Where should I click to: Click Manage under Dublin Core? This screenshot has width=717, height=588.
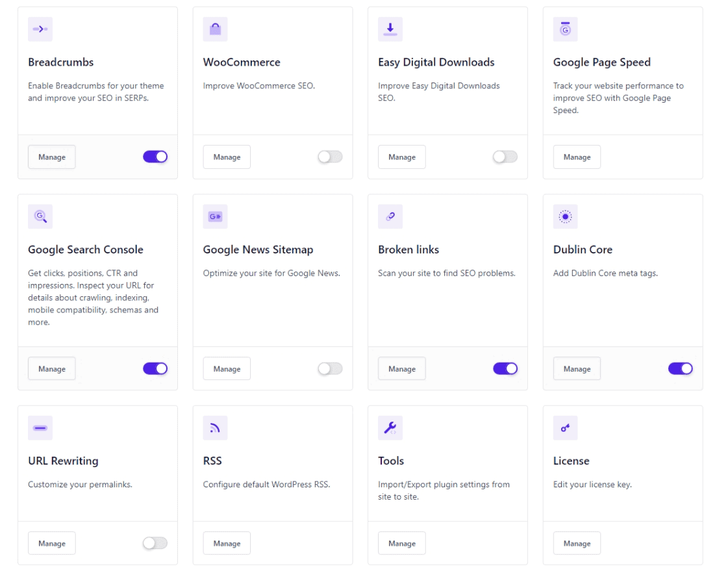577,369
